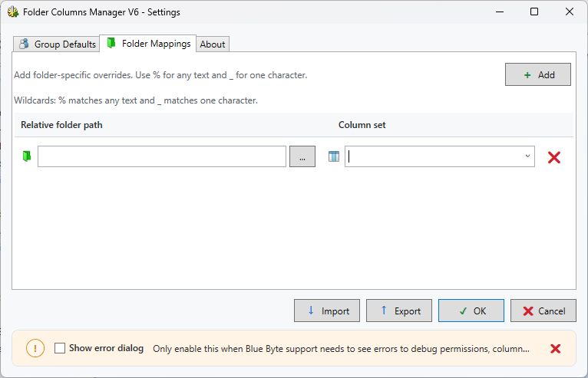This screenshot has width=588, height=378.
Task: Add a new folder mapping
Action: [538, 74]
